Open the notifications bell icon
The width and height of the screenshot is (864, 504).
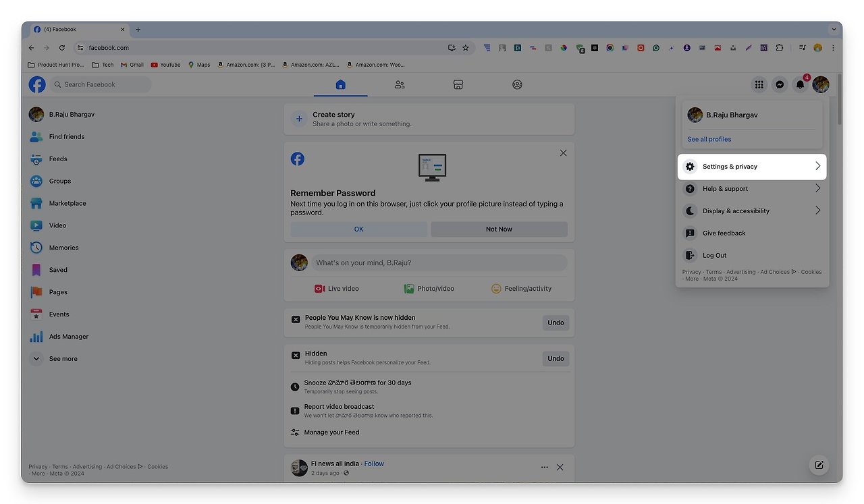pyautogui.click(x=801, y=84)
